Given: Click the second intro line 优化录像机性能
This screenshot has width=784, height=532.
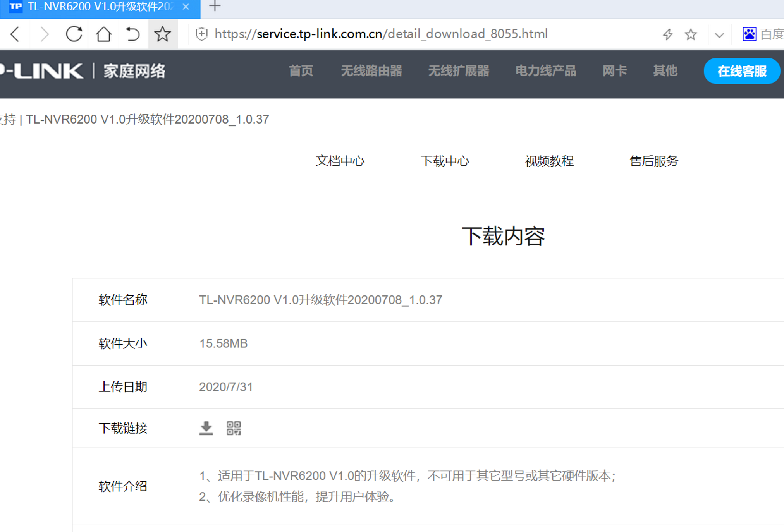Looking at the screenshot, I should tap(297, 497).
